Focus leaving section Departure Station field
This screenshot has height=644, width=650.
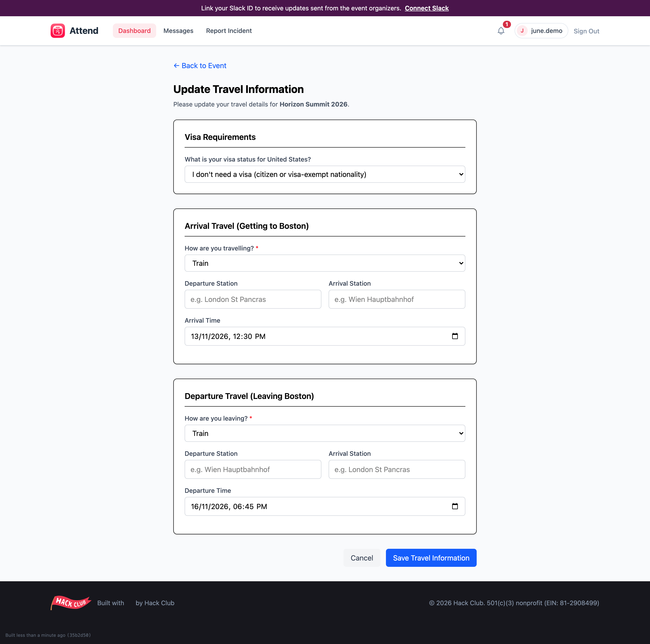point(253,470)
